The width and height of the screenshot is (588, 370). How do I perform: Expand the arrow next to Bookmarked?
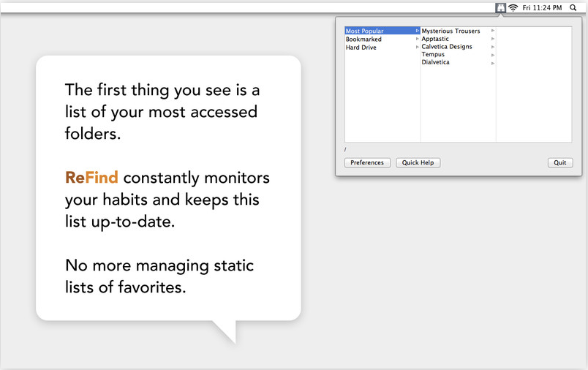[x=418, y=39]
